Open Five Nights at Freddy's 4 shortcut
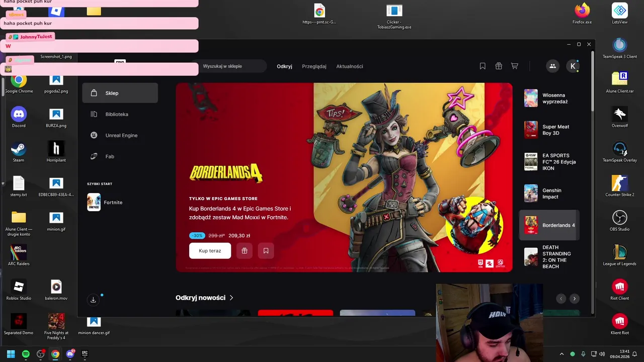 [56, 327]
